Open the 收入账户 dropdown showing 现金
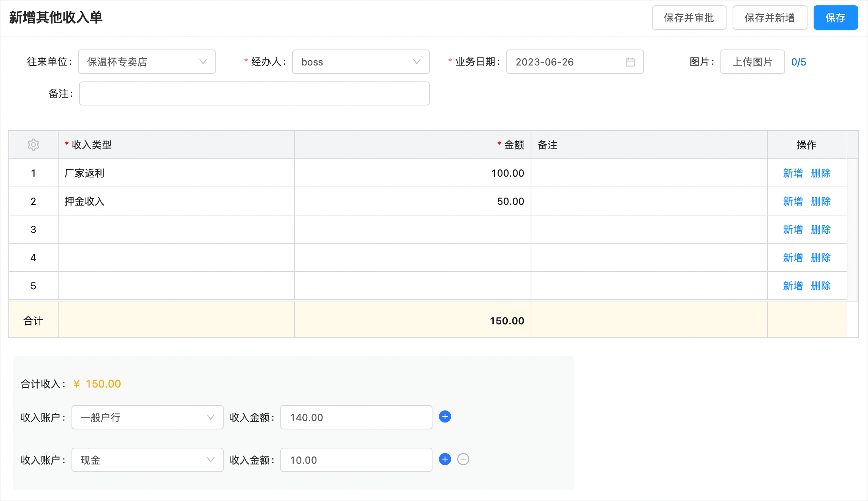 [x=148, y=460]
